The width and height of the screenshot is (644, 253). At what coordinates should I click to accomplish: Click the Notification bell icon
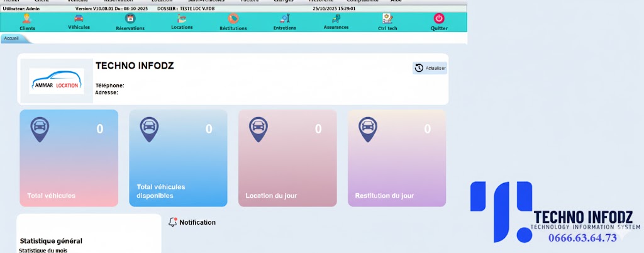click(173, 222)
